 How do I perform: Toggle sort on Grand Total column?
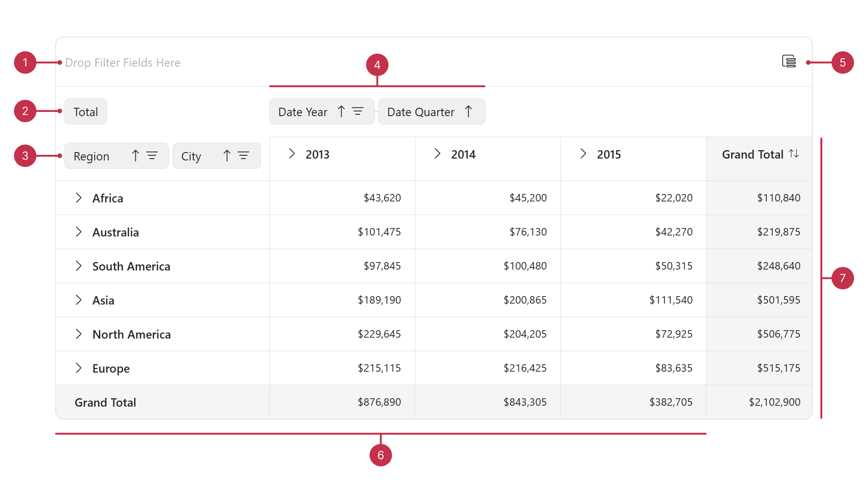point(794,154)
